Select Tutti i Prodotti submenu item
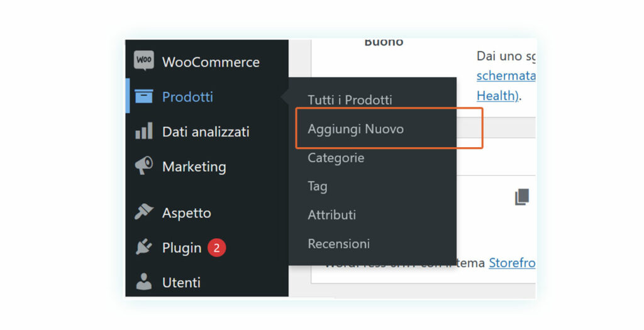 [350, 100]
